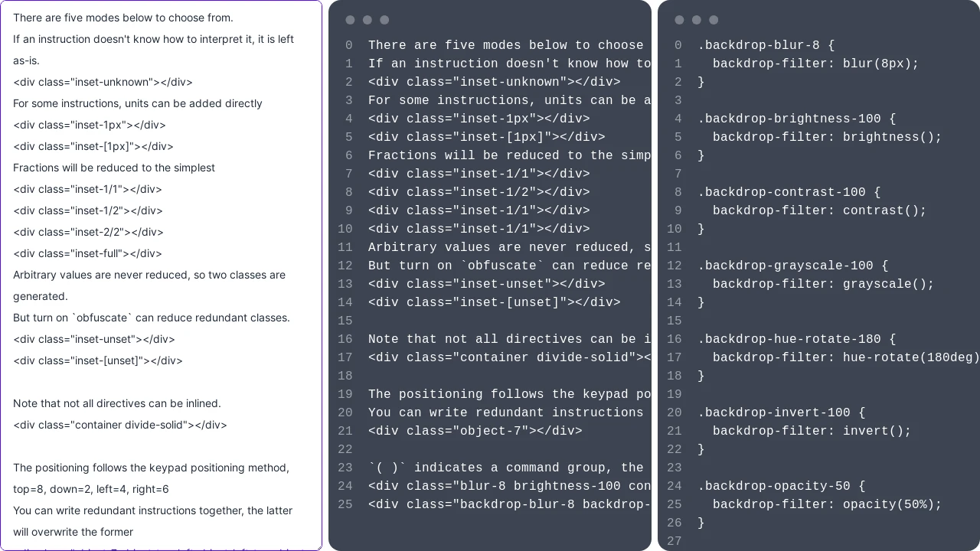Click 'object-7' div line in the middle code panel
Image resolution: width=980 pixels, height=551 pixels.
(475, 431)
